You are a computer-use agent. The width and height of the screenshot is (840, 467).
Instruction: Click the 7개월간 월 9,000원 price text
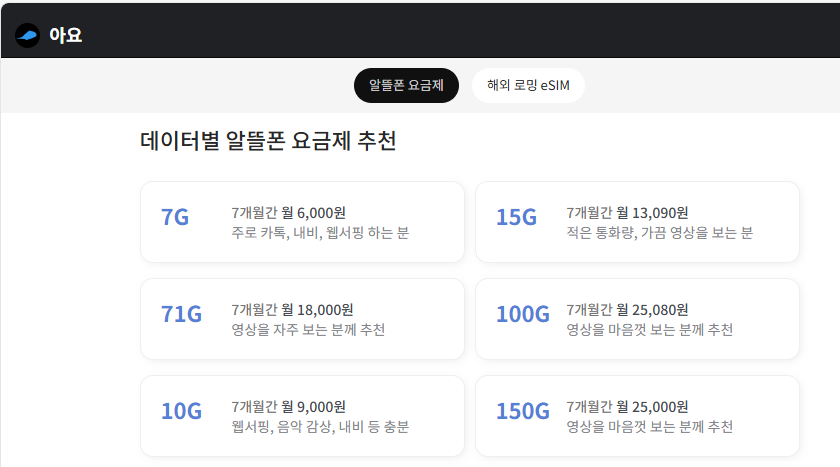(288, 406)
